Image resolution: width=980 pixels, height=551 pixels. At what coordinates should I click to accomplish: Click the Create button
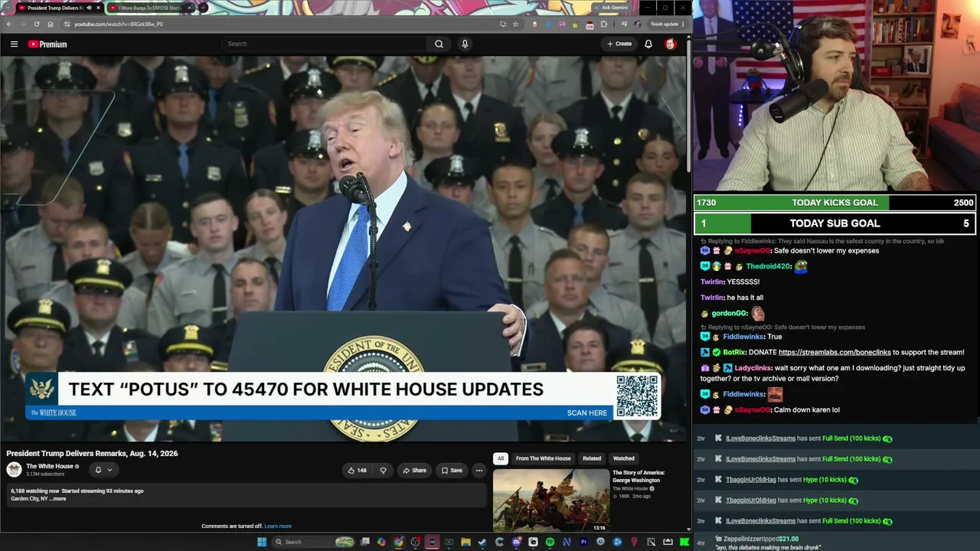[619, 44]
